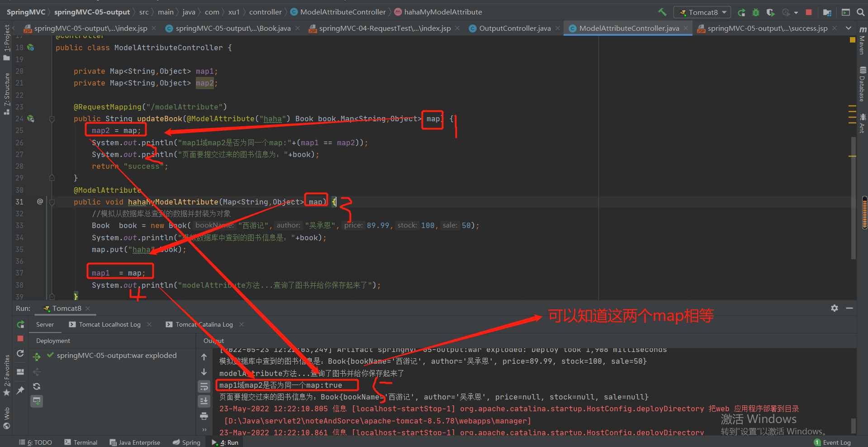This screenshot has width=868, height=447.
Task: Open the Maven side panel
Action: coord(863,41)
